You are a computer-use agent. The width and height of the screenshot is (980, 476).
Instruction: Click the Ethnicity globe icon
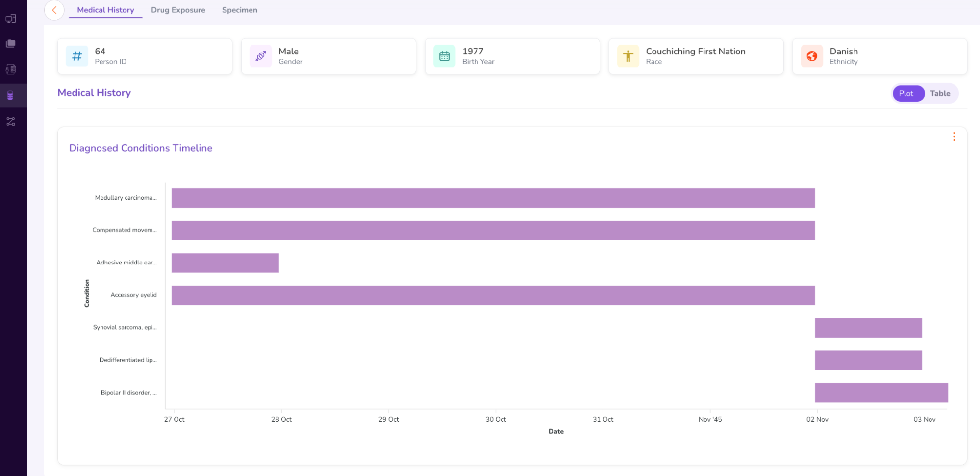coord(812,56)
